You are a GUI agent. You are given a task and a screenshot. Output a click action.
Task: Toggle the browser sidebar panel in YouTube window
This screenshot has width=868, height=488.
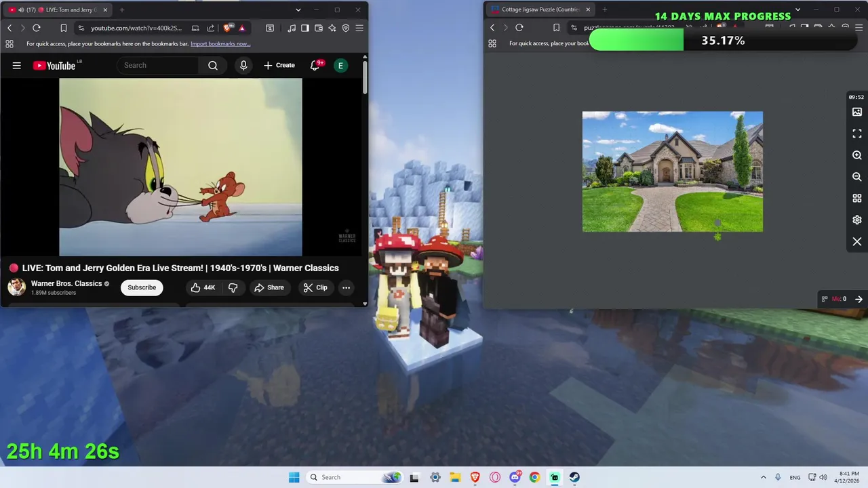point(305,28)
